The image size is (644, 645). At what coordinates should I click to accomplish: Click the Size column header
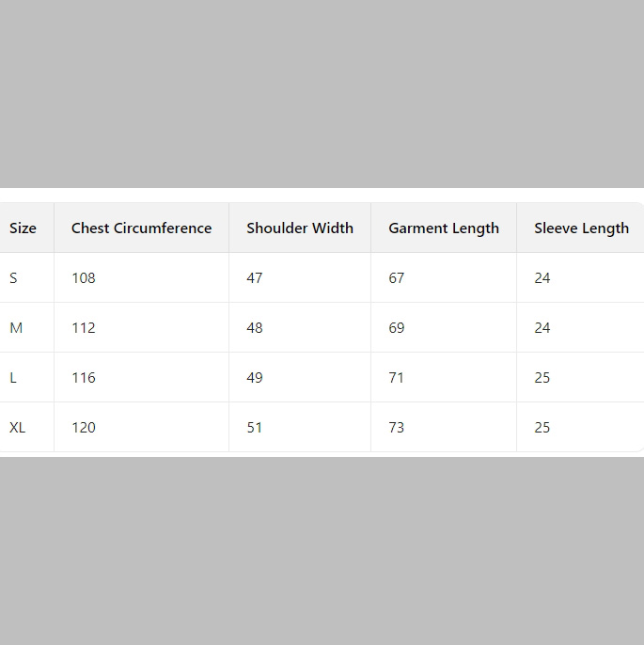[x=23, y=228]
